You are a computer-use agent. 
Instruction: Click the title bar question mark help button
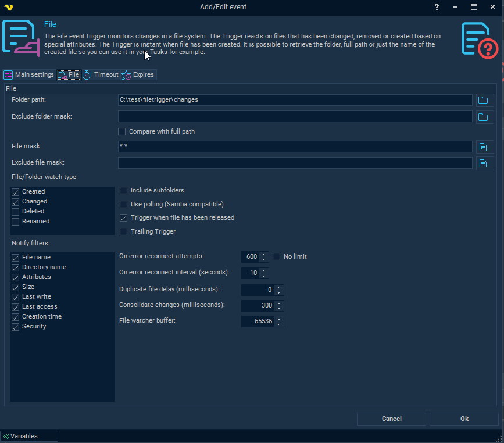click(437, 7)
